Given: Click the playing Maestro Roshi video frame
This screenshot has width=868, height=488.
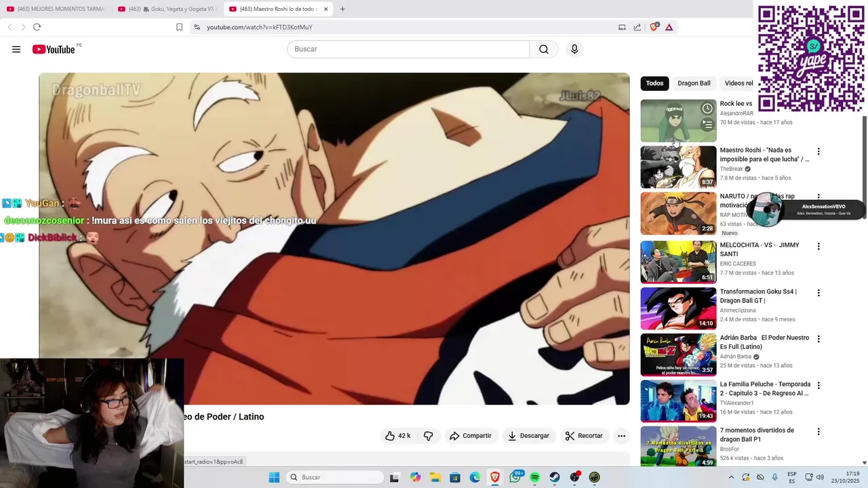Looking at the screenshot, I should pyautogui.click(x=334, y=239).
